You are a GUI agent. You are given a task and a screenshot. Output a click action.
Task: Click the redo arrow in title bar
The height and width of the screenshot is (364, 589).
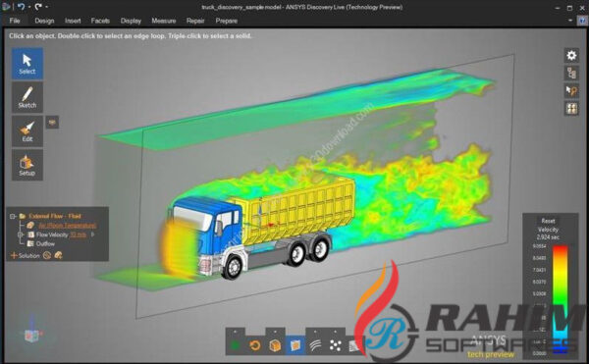tap(38, 7)
